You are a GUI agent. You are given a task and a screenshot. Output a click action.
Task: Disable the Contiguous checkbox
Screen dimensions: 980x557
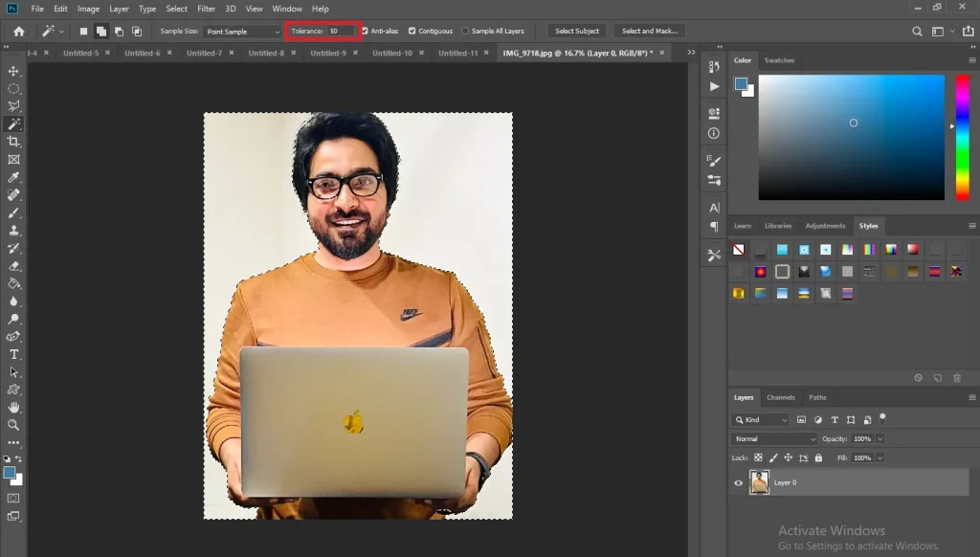[412, 31]
